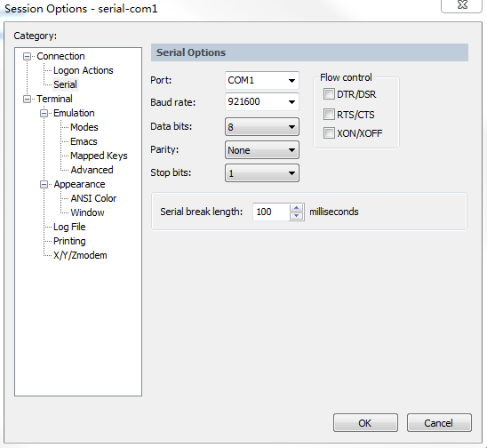Viewport: 487px width, 448px height.
Task: Click the Cancel button
Action: click(439, 423)
